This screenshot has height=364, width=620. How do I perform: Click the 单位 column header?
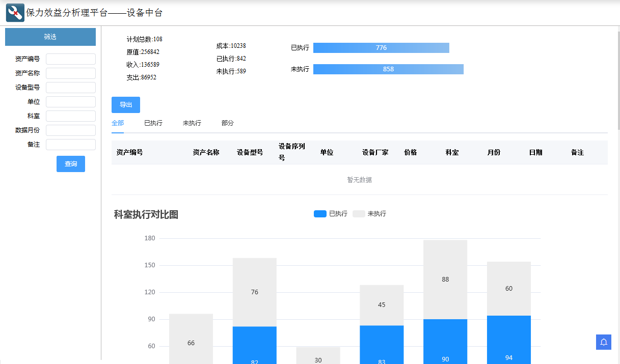click(x=327, y=152)
